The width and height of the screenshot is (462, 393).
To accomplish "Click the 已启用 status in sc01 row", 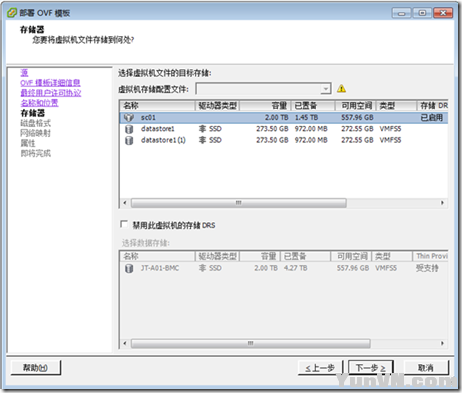I will [x=432, y=118].
